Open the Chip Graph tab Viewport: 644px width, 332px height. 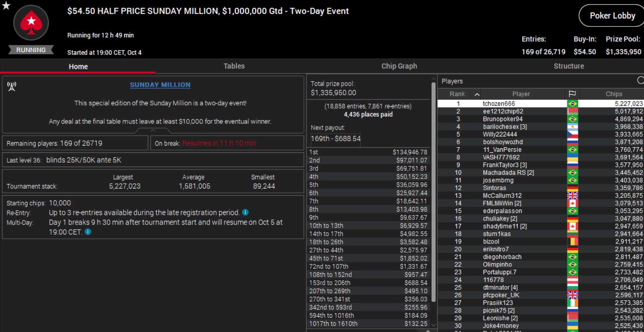point(399,66)
